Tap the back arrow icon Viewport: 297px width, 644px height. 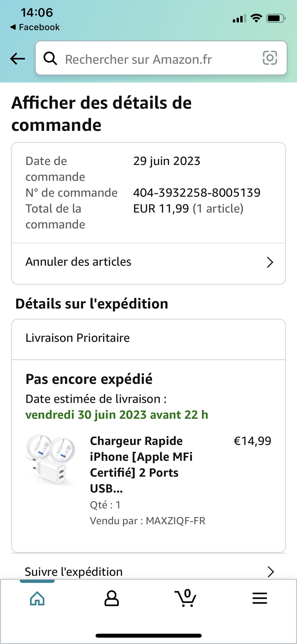point(17,58)
